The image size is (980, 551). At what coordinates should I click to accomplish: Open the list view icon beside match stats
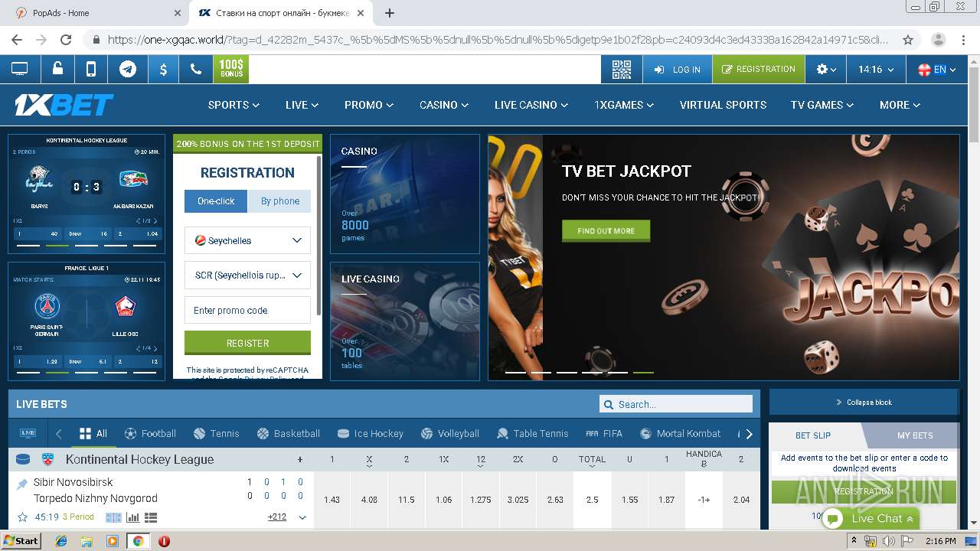[150, 517]
